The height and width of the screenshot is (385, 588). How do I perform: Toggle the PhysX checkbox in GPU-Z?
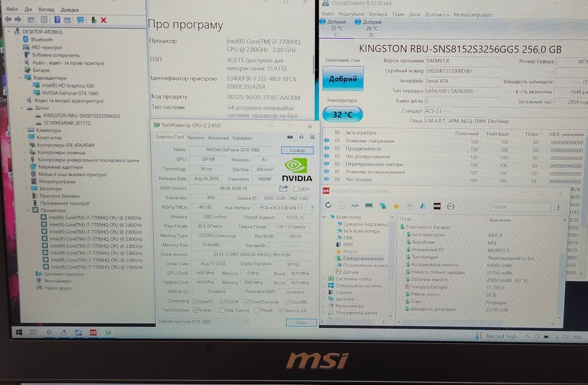click(257, 310)
